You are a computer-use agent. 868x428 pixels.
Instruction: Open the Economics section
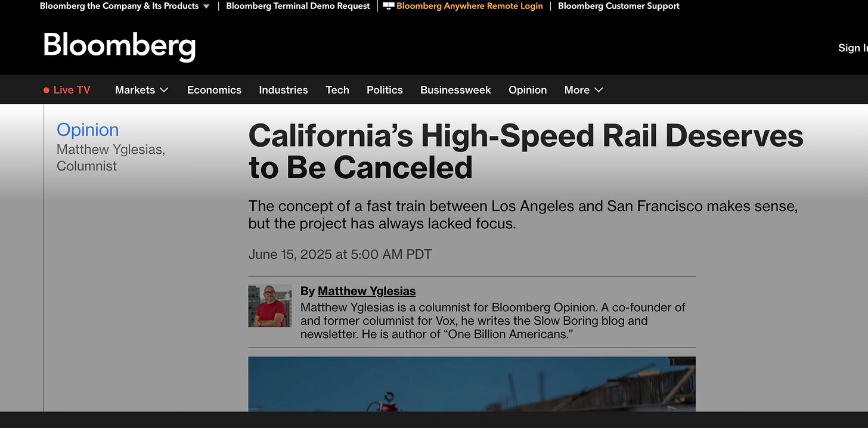tap(214, 90)
